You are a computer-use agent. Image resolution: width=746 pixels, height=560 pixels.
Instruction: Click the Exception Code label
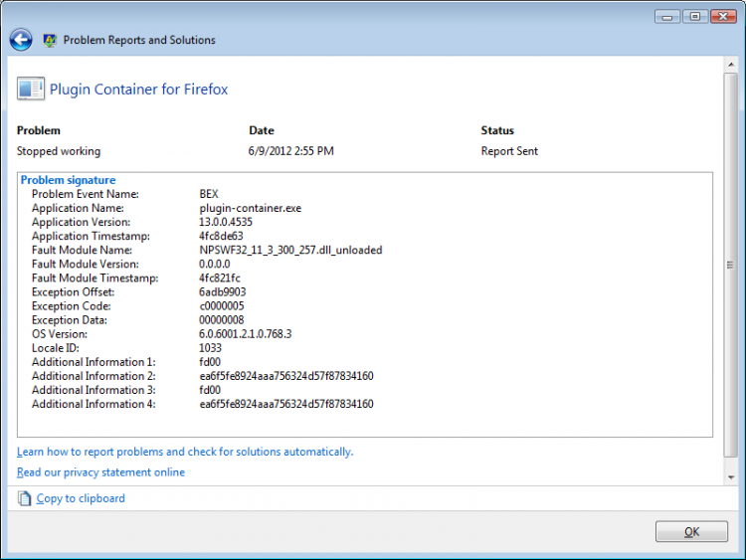tap(72, 306)
